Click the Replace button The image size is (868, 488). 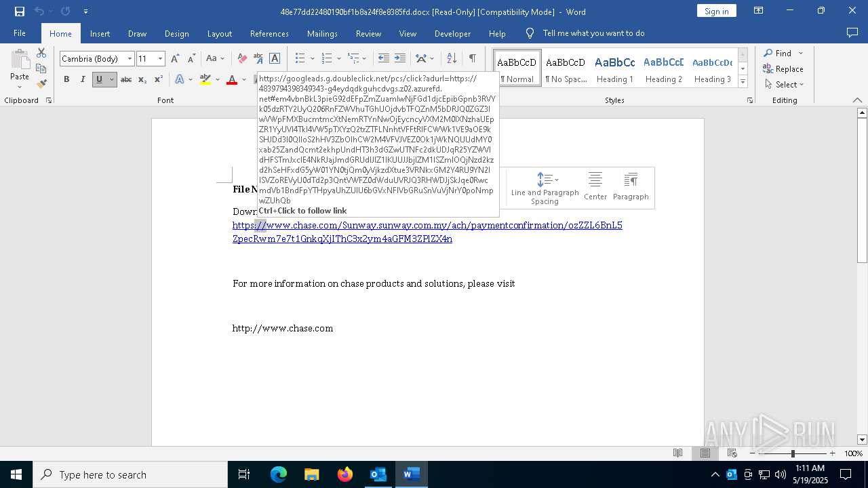(783, 68)
